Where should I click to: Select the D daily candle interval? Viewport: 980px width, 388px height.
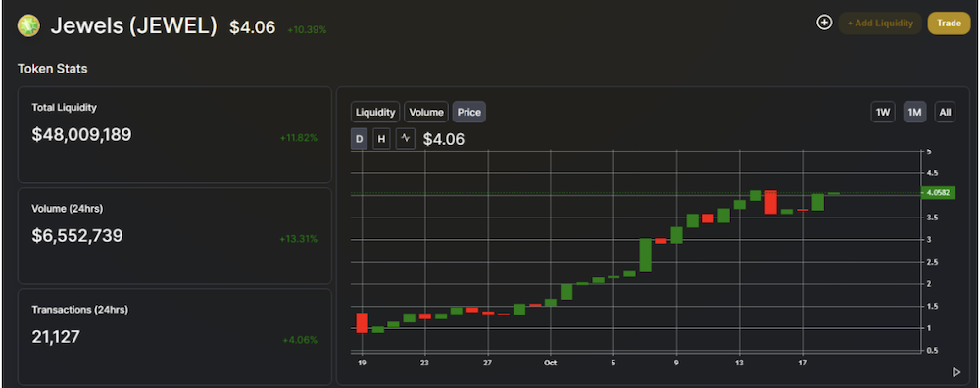point(360,139)
